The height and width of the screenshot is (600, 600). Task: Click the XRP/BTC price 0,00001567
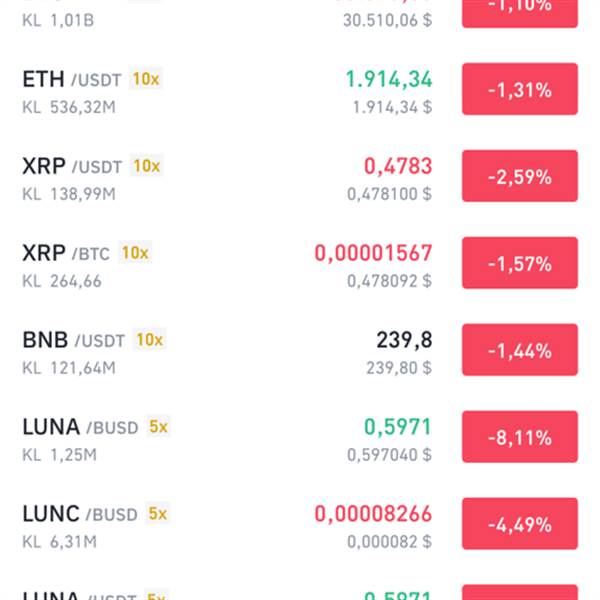click(373, 253)
